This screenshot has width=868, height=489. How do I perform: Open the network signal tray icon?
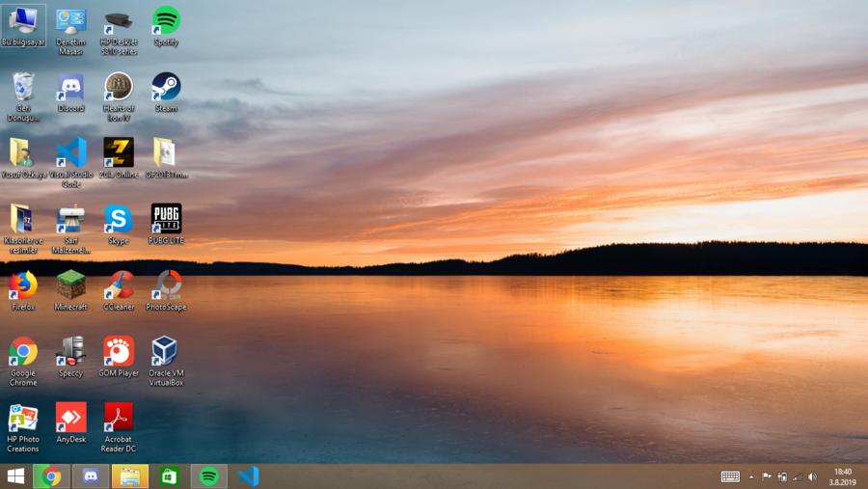point(798,476)
